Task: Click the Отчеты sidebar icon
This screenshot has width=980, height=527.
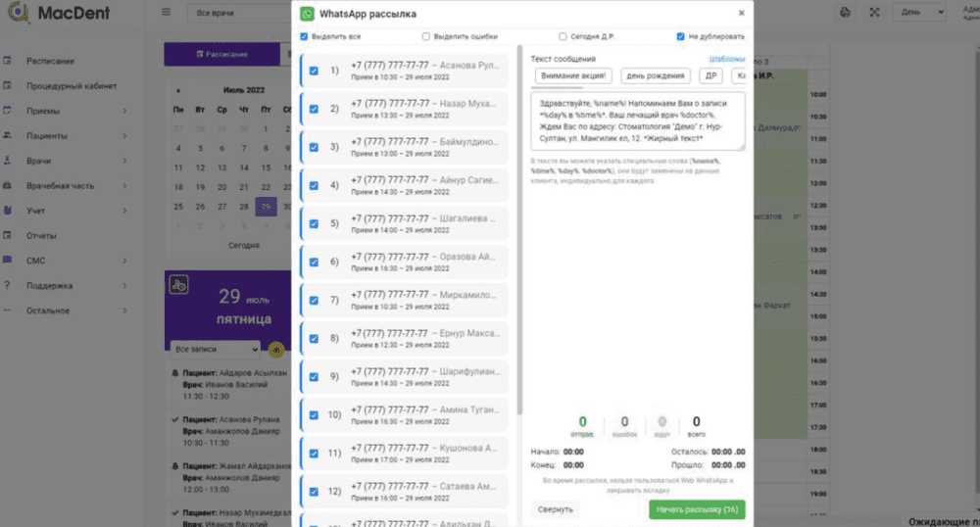Action: pyautogui.click(x=8, y=236)
